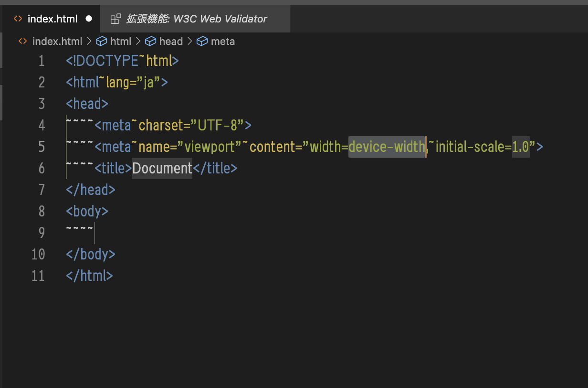
Task: Expand chevron after index.html in breadcrumb
Action: click(89, 42)
